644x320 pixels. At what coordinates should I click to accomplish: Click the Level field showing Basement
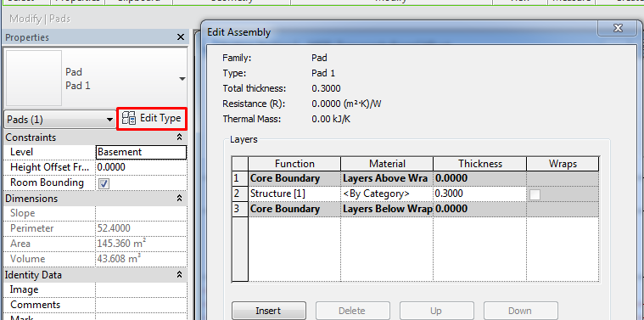click(142, 152)
